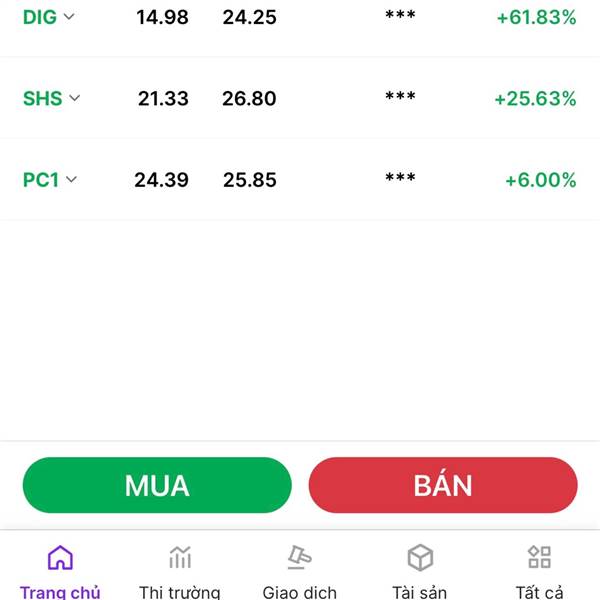
Task: Tap the 24.25 market price of DIG
Action: (x=249, y=17)
